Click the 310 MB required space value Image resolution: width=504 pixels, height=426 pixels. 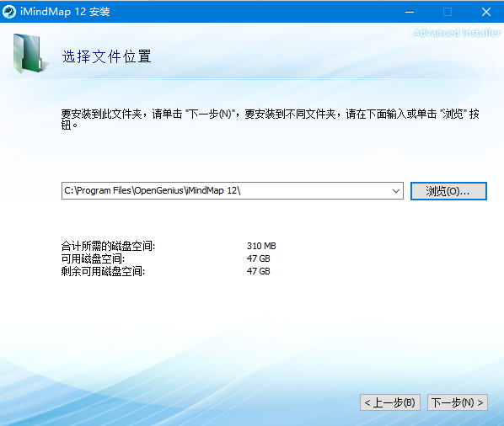point(261,246)
